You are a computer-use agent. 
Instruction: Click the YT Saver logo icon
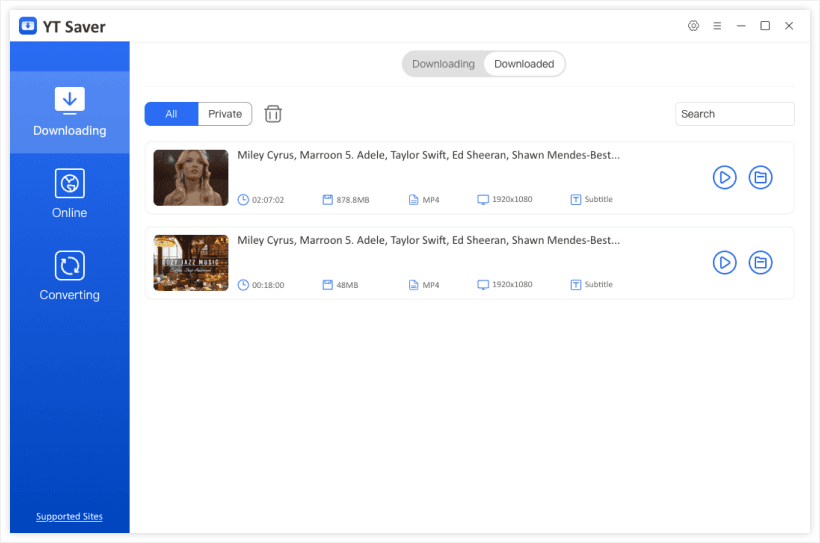click(28, 26)
